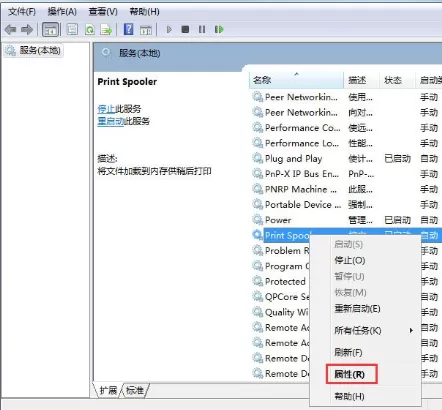The image size is (442, 410).
Task: Switch to the 扩展 tab
Action: (x=108, y=390)
